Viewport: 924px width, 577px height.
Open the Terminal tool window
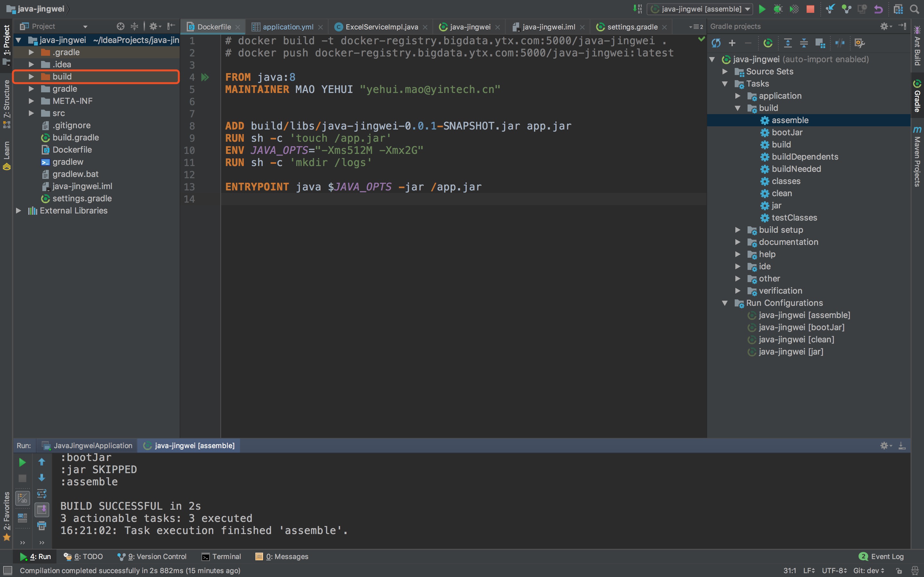[x=221, y=556]
